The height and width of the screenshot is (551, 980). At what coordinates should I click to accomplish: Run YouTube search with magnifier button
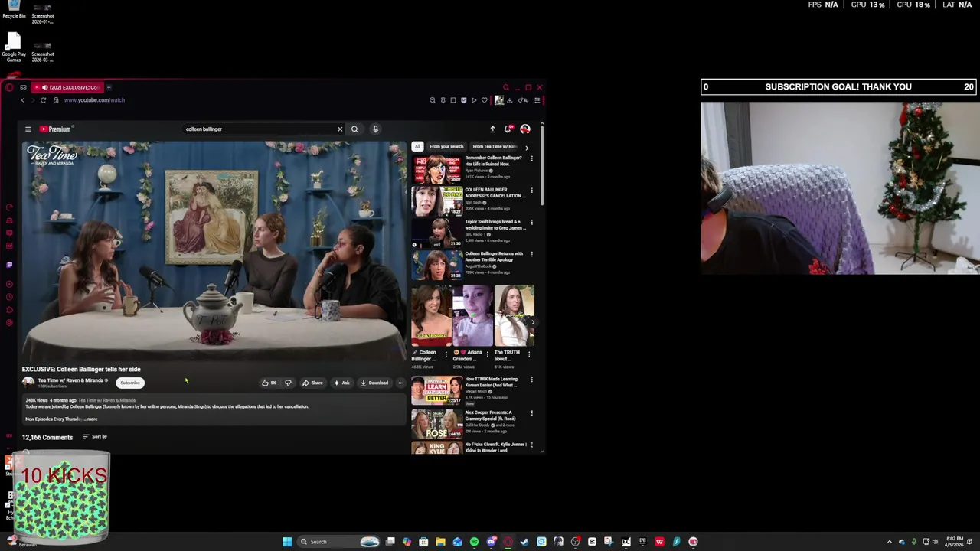click(354, 129)
